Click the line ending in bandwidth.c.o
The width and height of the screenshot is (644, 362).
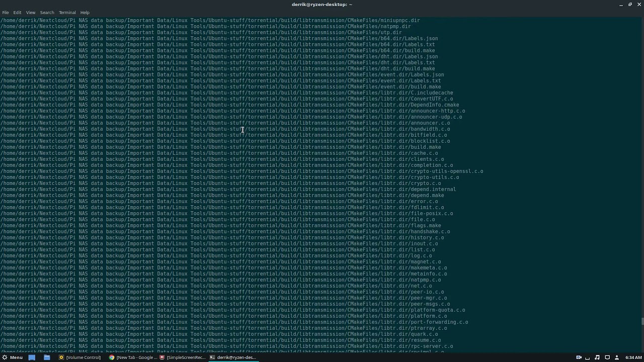point(225,129)
